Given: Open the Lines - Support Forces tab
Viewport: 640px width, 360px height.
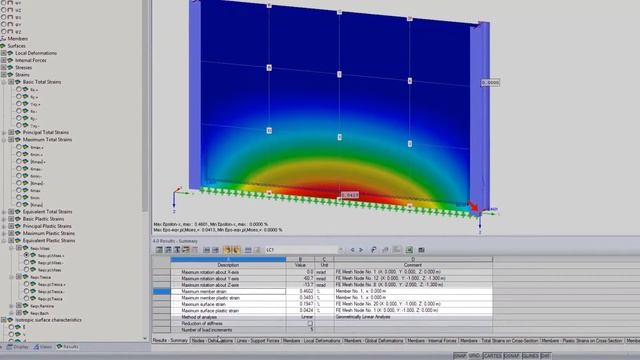Looking at the screenshot, I should (x=258, y=340).
